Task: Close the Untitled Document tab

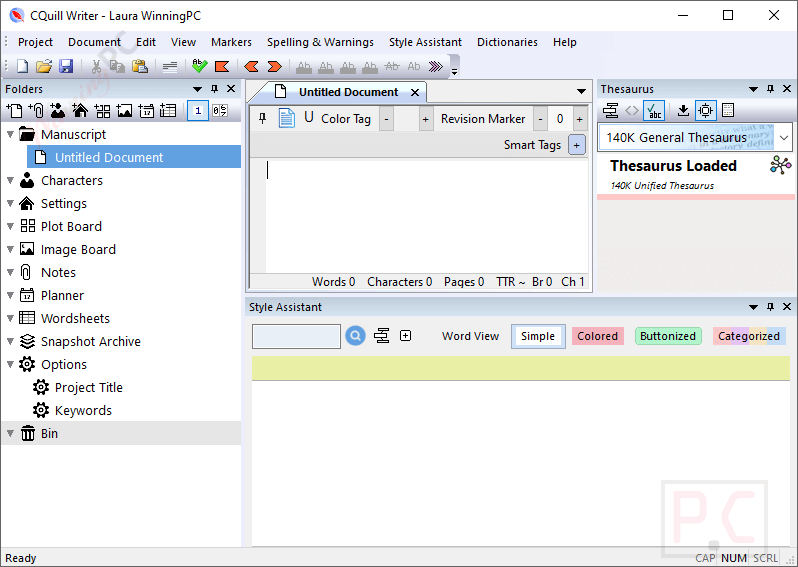Action: click(x=415, y=92)
